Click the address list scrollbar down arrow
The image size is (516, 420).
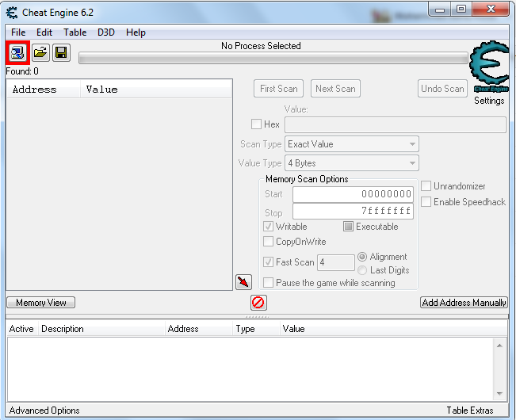(x=499, y=394)
